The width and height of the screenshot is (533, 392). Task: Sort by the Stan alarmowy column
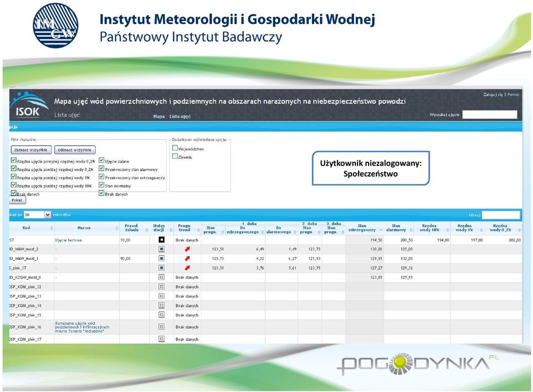[411, 230]
